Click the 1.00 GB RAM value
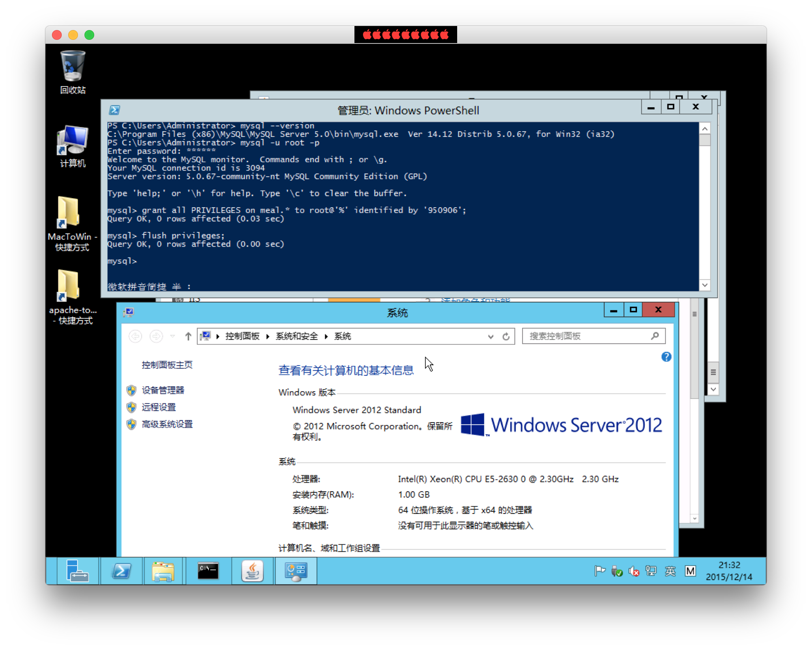The width and height of the screenshot is (812, 650). click(x=414, y=494)
